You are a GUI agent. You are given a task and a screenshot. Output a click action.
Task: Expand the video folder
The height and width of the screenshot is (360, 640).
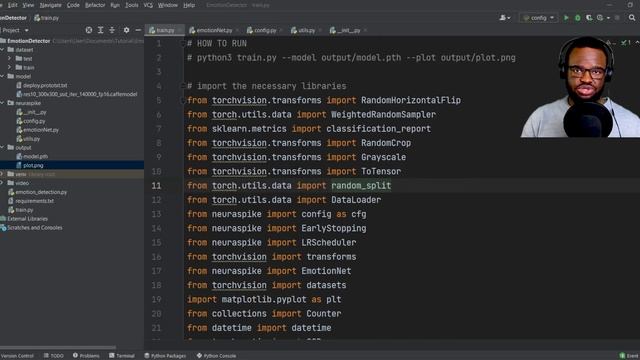pos(3,183)
